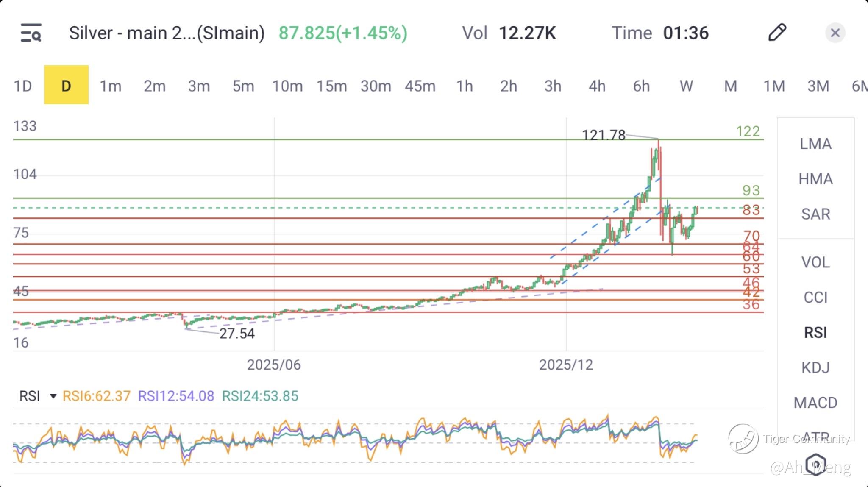This screenshot has height=487, width=868.
Task: Switch sub-chart to the MACD indicator
Action: coord(815,403)
